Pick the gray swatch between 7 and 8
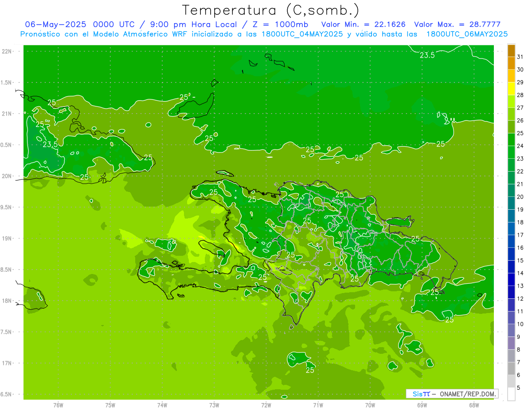532x411 pixels. [x=511, y=356]
